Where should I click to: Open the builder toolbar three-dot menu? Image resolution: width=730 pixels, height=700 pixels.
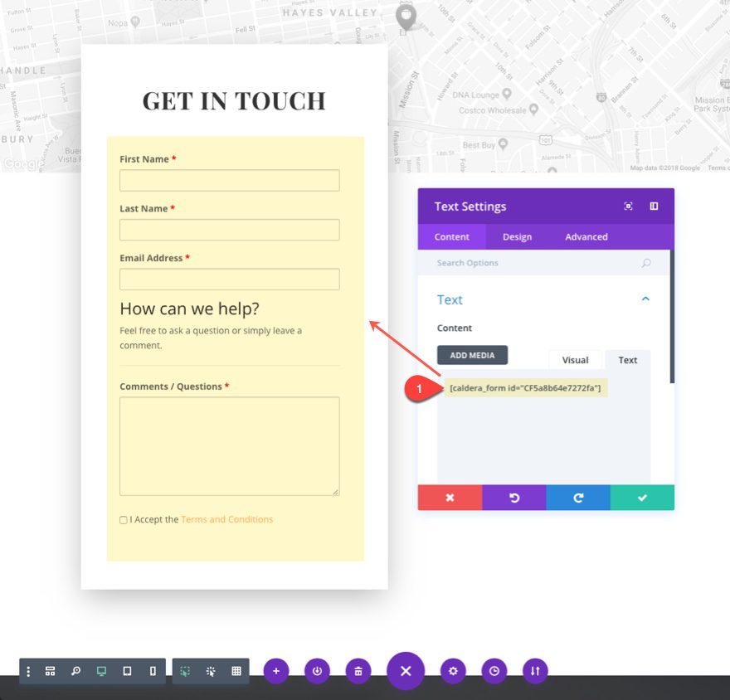click(28, 671)
